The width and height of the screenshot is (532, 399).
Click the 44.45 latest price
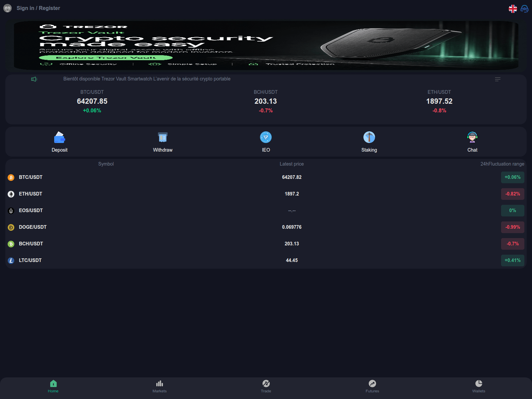pyautogui.click(x=292, y=260)
